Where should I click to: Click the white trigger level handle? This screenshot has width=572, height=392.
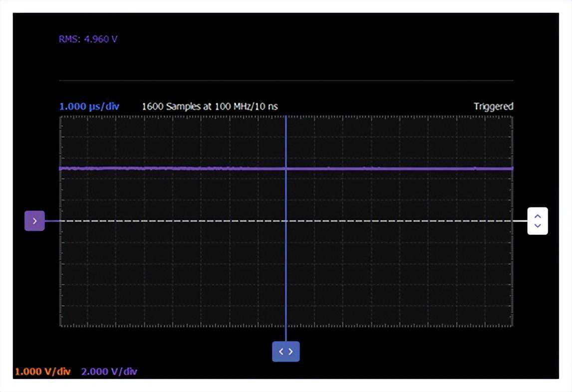[x=538, y=221]
